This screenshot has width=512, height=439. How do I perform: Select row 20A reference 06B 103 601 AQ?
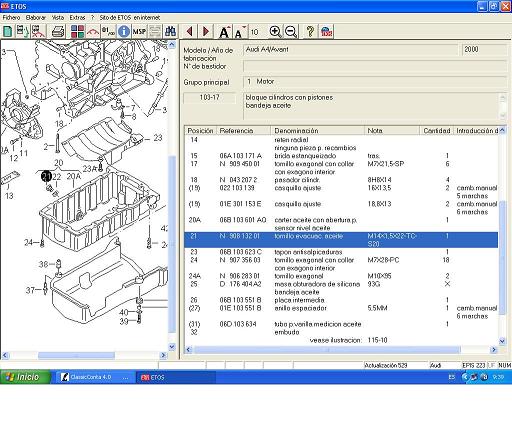click(341, 224)
